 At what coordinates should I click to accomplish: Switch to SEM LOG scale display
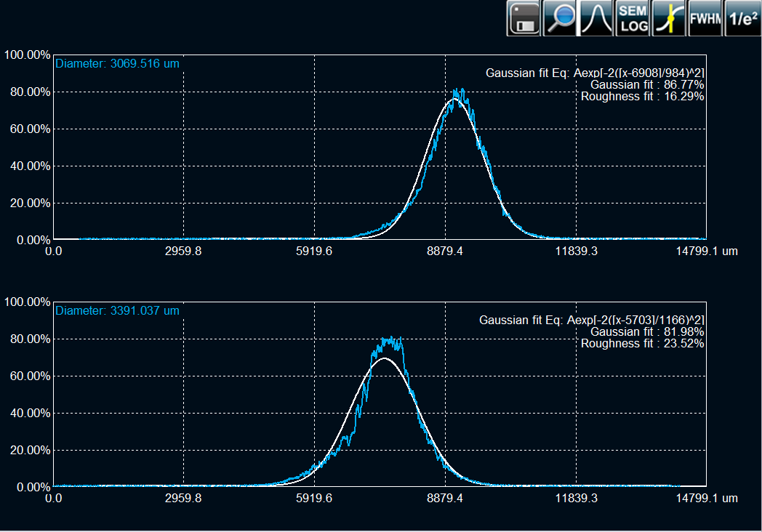[x=632, y=19]
